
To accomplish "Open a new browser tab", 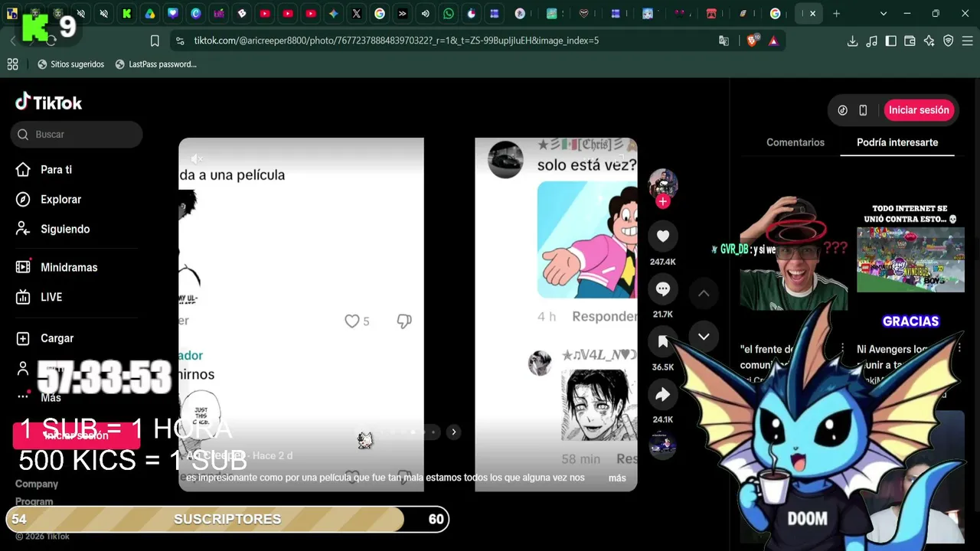I will [836, 13].
